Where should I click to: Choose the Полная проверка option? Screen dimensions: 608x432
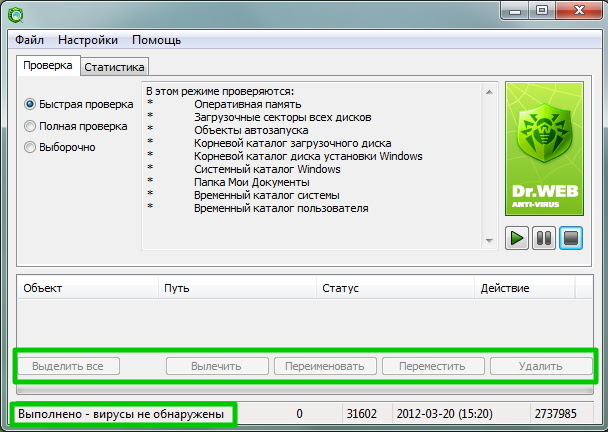(x=31, y=126)
